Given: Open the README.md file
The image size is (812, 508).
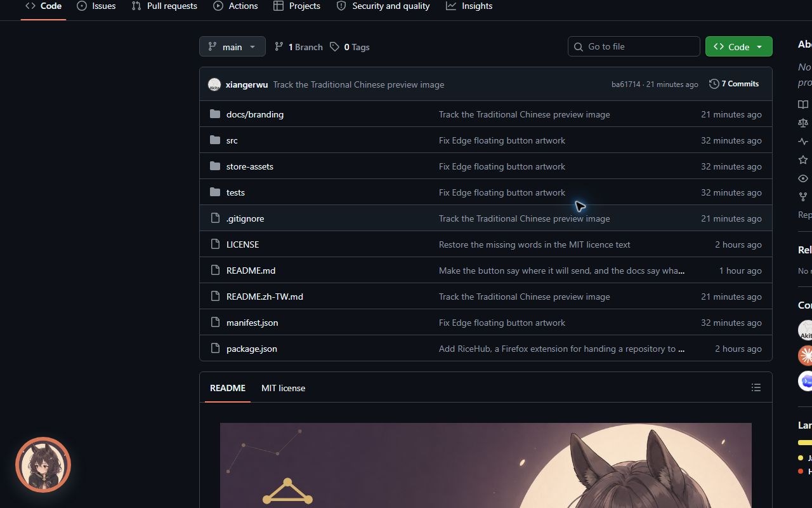Looking at the screenshot, I should 251,271.
